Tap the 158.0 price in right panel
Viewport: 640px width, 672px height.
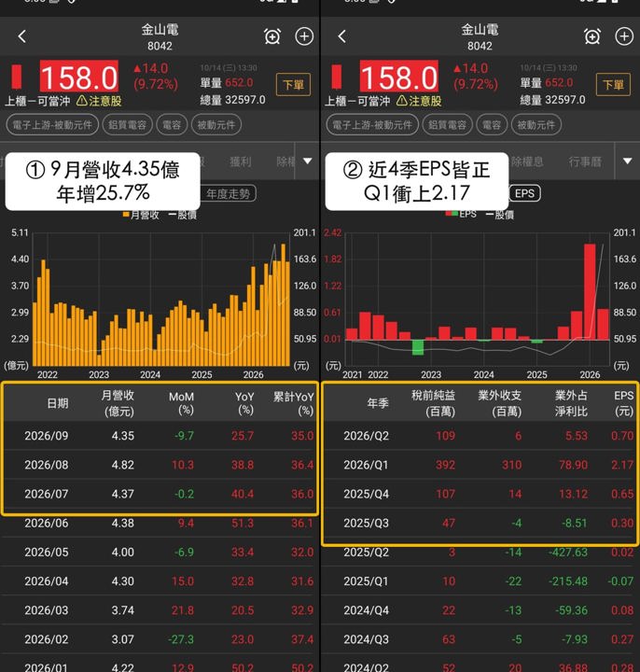coord(398,77)
